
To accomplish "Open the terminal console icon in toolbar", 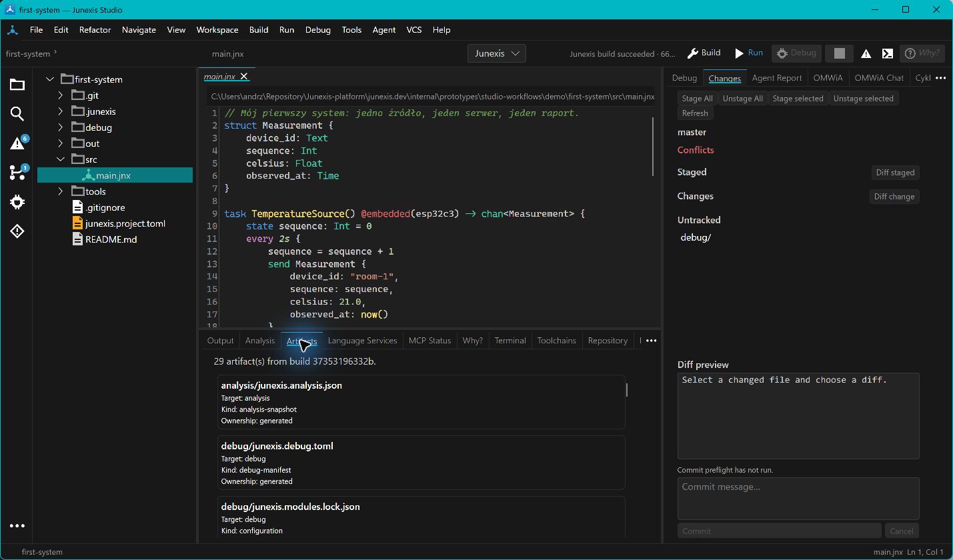I will pyautogui.click(x=888, y=53).
